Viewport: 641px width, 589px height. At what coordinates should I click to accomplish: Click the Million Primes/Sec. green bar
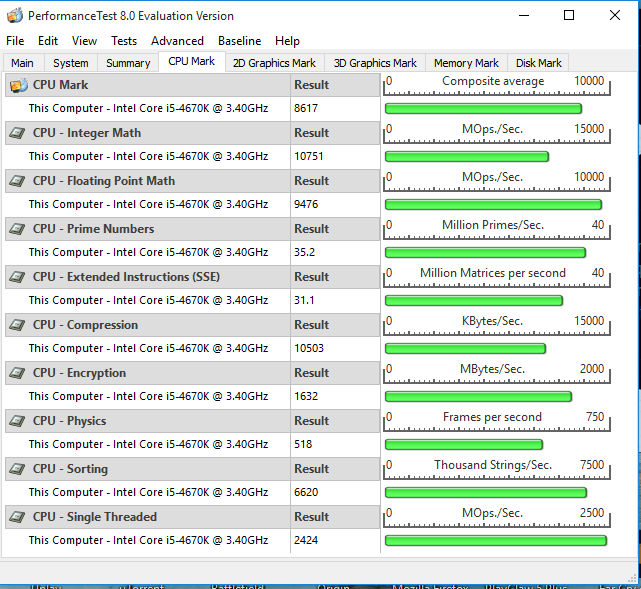(485, 253)
